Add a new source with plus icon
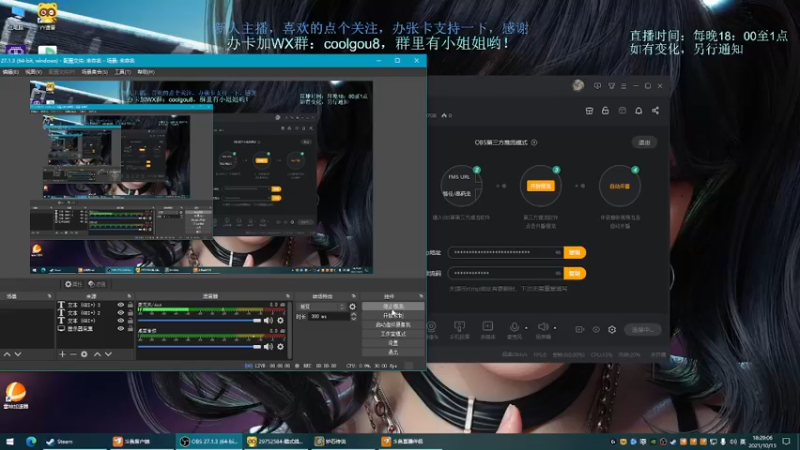Screen dimensions: 800x450 62,354
